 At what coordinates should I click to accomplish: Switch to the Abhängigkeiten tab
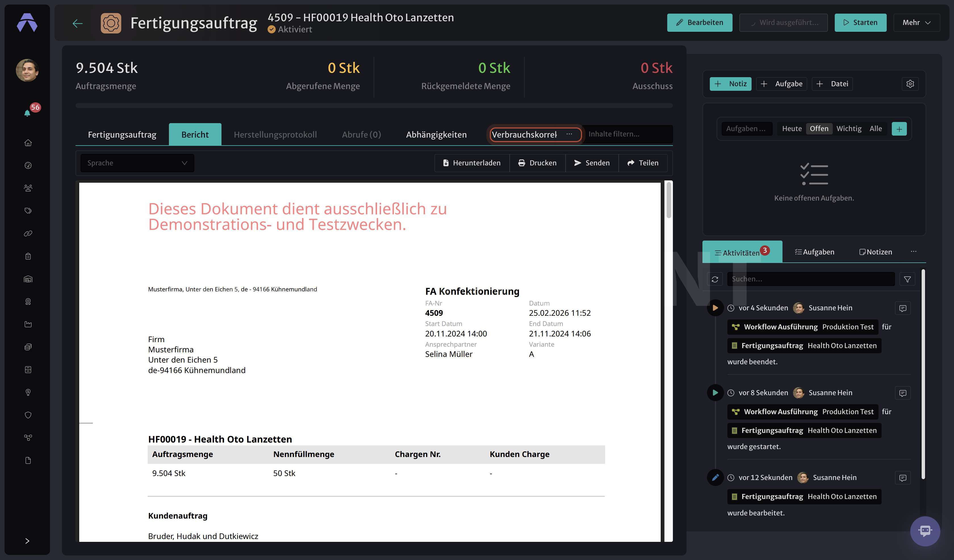[x=436, y=134]
